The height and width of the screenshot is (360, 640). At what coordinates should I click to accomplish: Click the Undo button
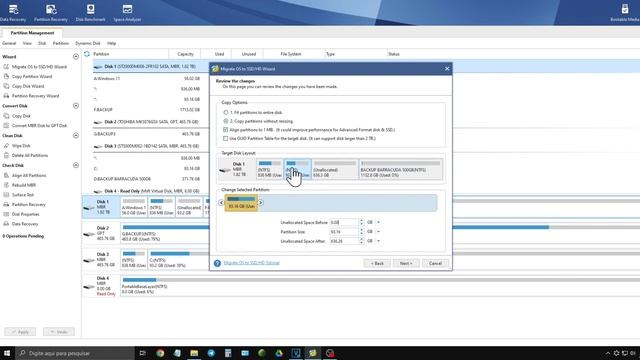[59, 332]
